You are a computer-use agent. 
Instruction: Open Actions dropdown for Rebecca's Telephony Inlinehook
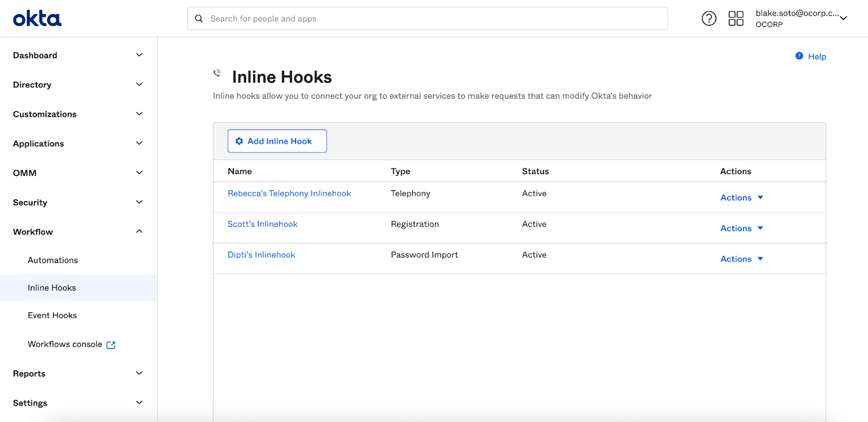pyautogui.click(x=741, y=197)
